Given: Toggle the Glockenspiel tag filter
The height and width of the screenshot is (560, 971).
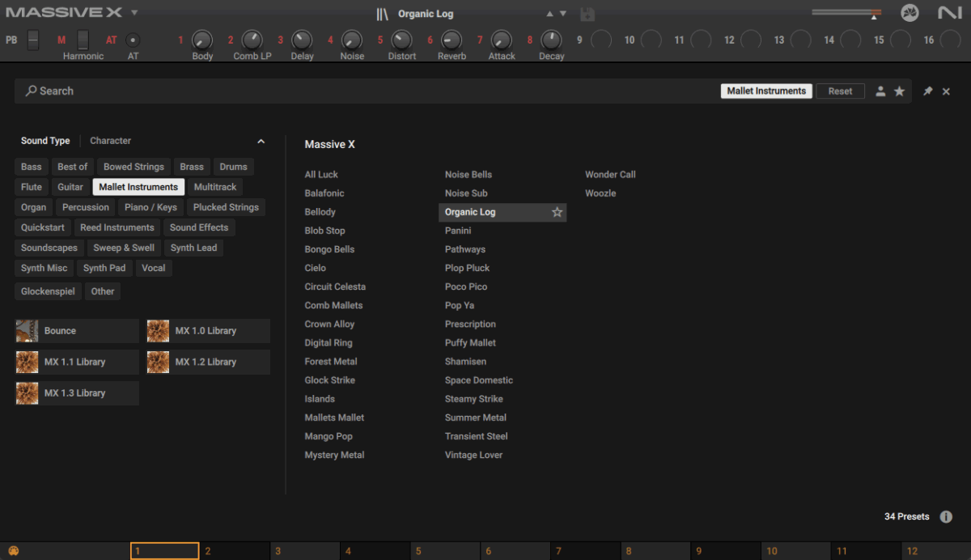Looking at the screenshot, I should pos(47,291).
